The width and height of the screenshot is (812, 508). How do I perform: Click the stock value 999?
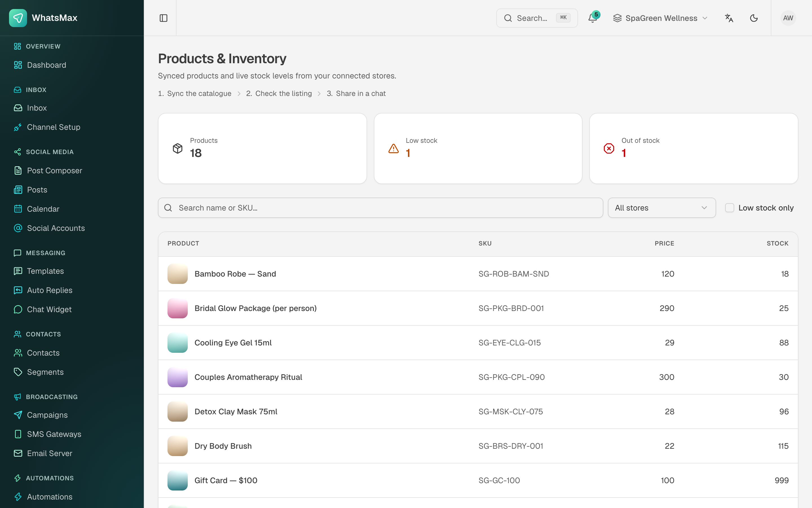click(x=782, y=480)
